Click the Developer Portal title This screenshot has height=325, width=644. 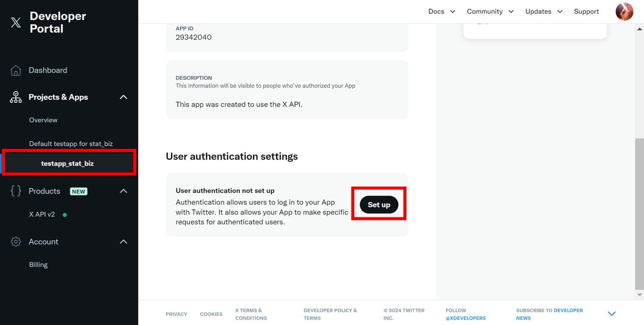click(x=58, y=23)
